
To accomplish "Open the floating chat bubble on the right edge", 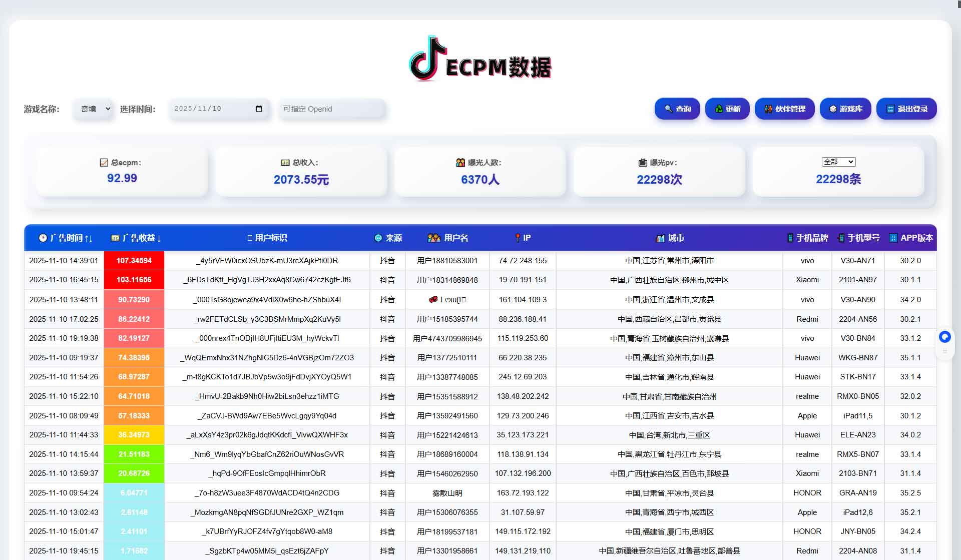I will [x=944, y=337].
